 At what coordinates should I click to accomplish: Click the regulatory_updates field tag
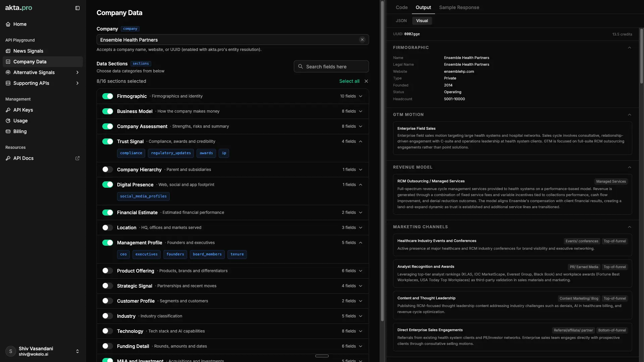[171, 153]
